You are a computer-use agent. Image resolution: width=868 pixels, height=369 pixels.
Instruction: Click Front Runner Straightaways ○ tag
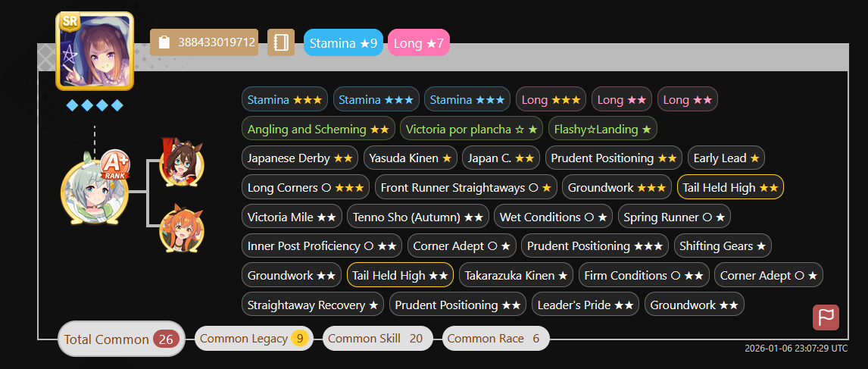coord(466,187)
